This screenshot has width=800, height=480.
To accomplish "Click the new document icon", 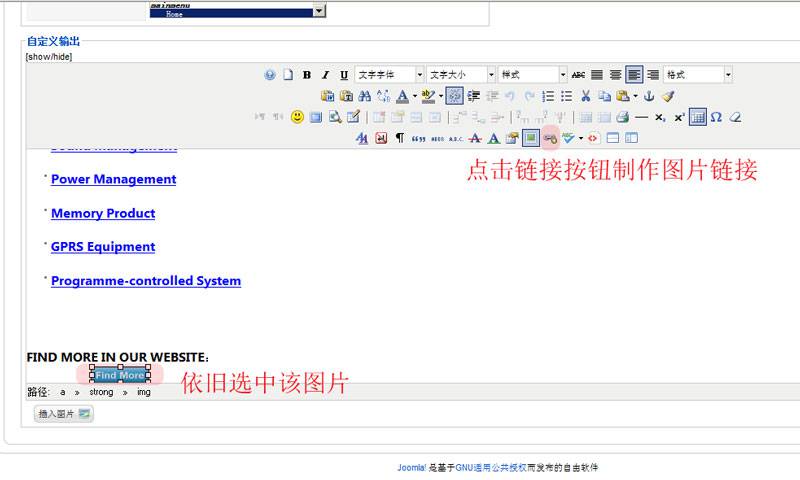I will click(x=288, y=75).
